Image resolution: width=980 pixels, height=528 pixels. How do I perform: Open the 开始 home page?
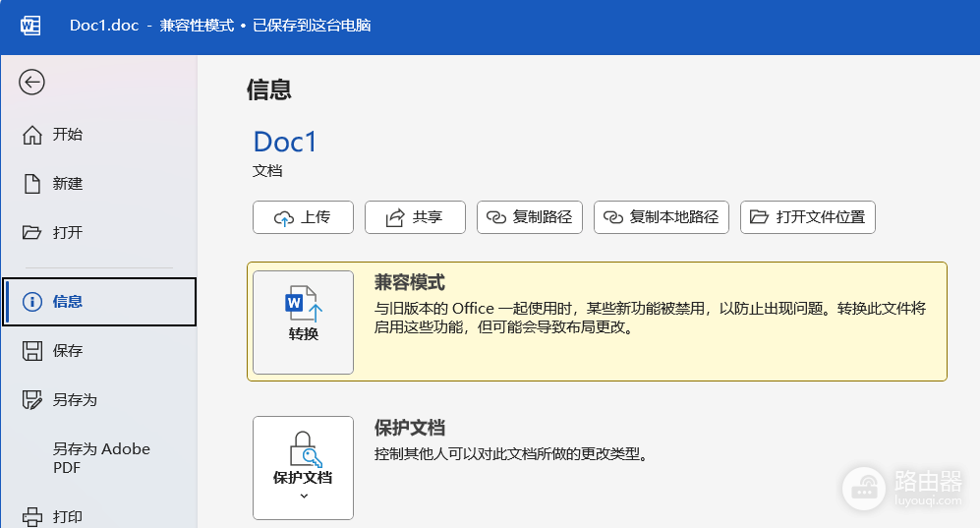coord(98,135)
